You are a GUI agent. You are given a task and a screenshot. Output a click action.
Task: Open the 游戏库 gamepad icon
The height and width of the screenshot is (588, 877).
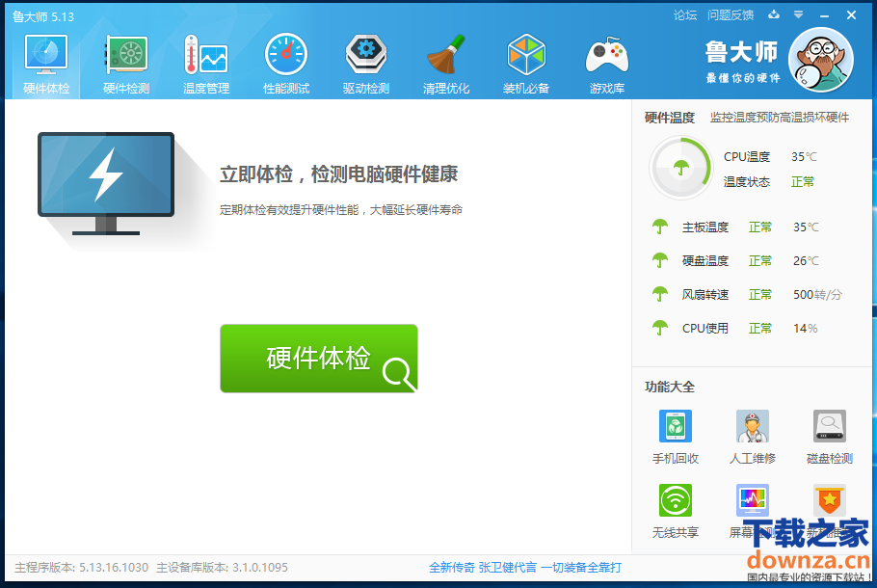pos(607,65)
